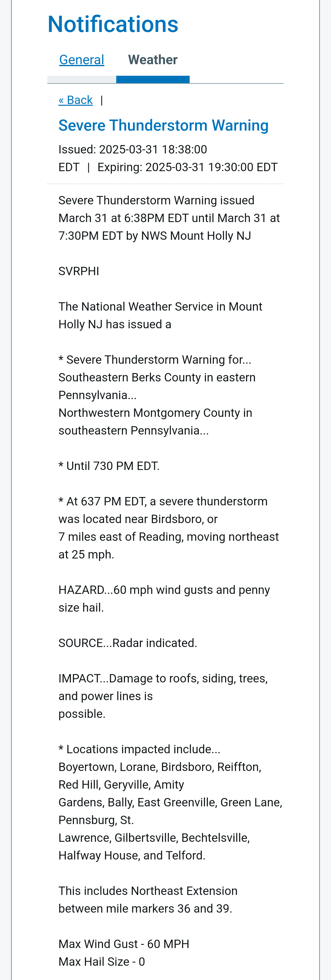
Task: Click the Max Wind Gust 60 MPH line
Action: (124, 944)
